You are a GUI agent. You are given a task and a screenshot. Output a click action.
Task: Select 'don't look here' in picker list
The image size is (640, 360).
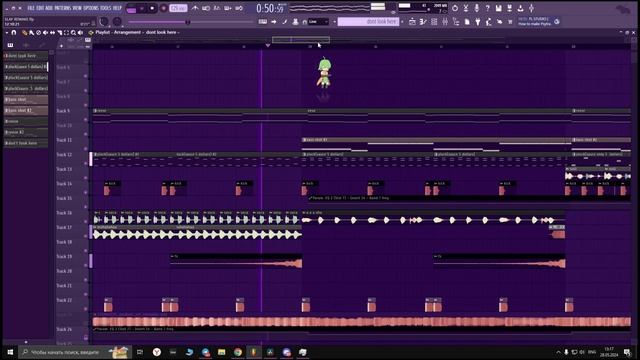(26, 143)
